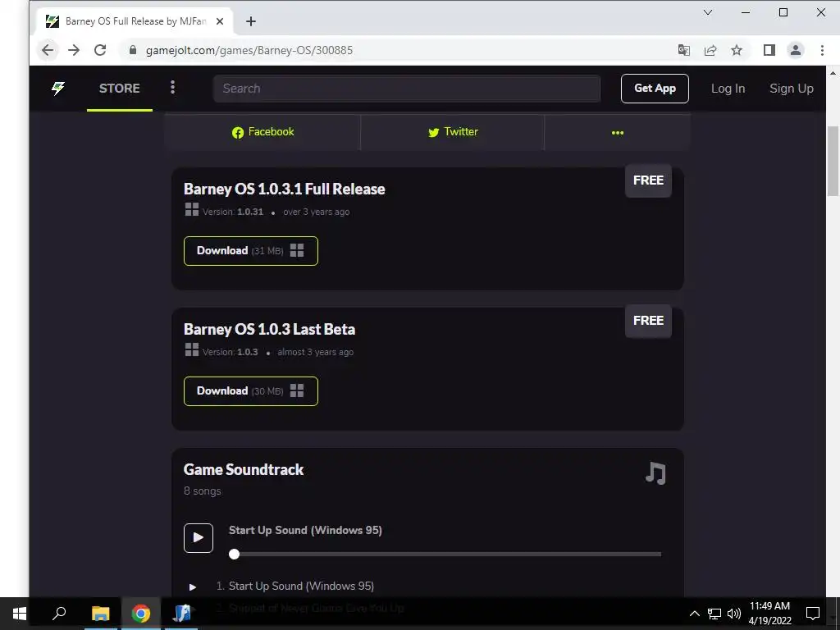Open Windows taskbar search
The image size is (840, 630).
click(x=59, y=614)
